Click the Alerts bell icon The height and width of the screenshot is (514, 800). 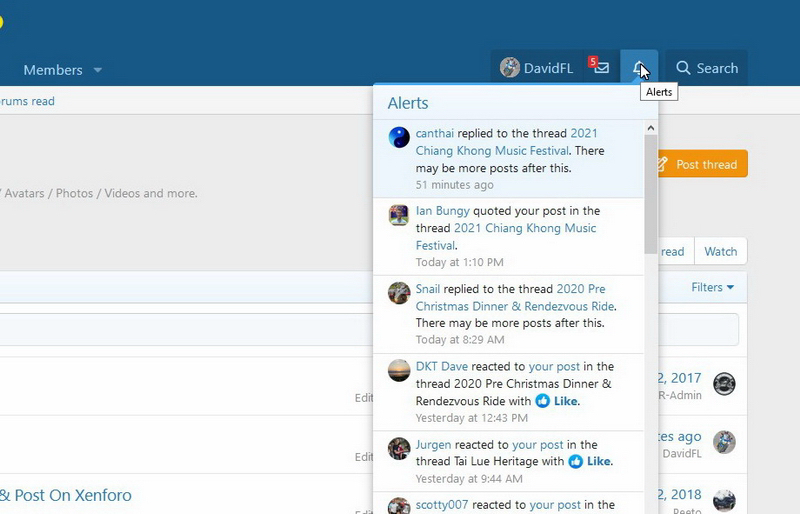638,68
